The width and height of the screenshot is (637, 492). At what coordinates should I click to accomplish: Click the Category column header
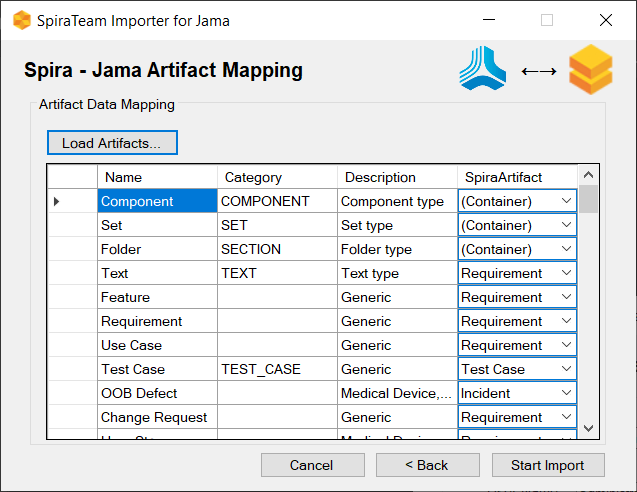(277, 177)
